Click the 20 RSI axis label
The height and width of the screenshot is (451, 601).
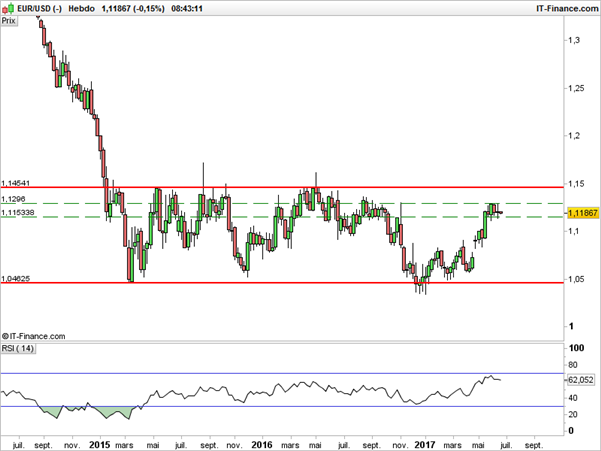pyautogui.click(x=573, y=414)
